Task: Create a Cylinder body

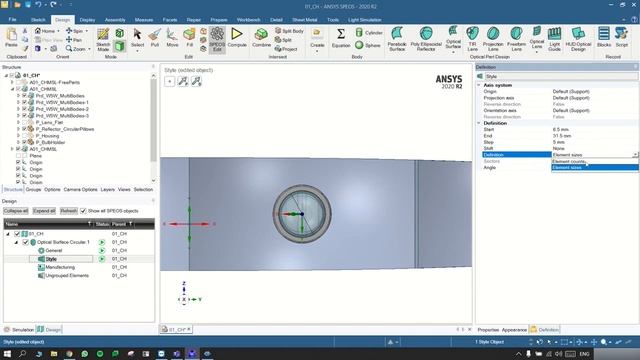Action: point(369,33)
